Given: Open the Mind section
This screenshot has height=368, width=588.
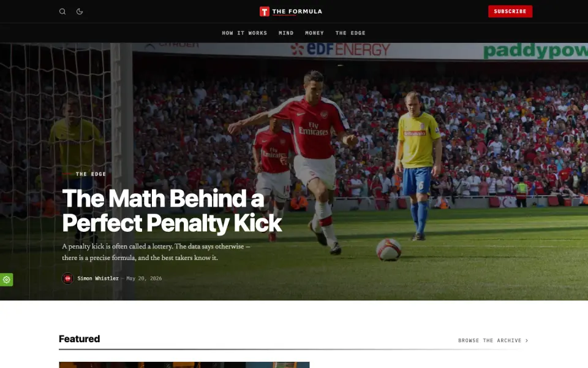Looking at the screenshot, I should (x=286, y=33).
